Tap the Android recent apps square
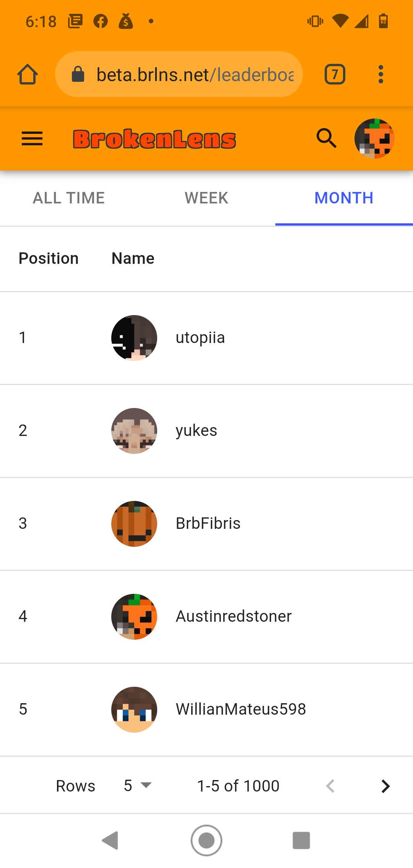413x868 pixels. click(x=301, y=840)
